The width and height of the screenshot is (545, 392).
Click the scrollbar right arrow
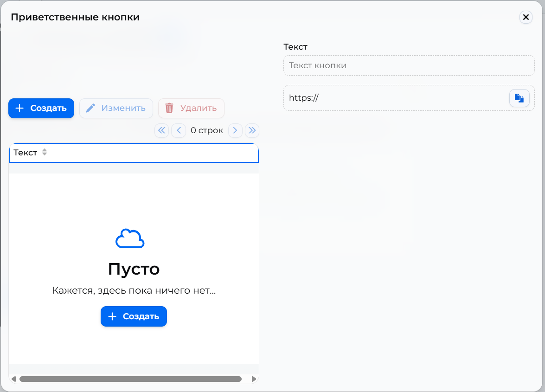254,379
